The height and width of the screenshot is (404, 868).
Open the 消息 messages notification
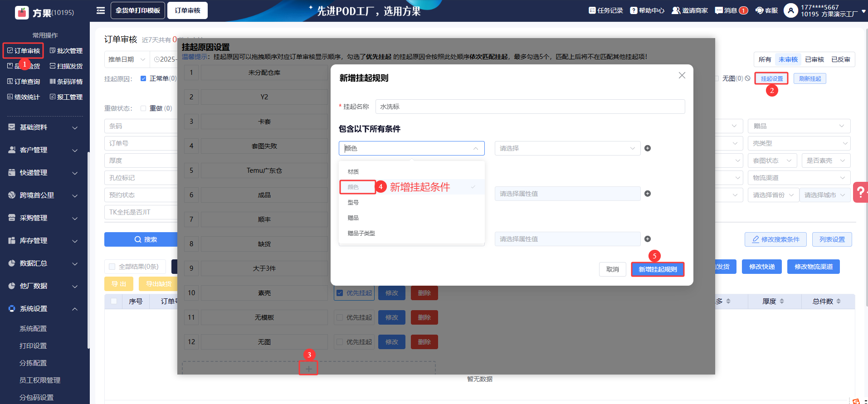tap(731, 10)
